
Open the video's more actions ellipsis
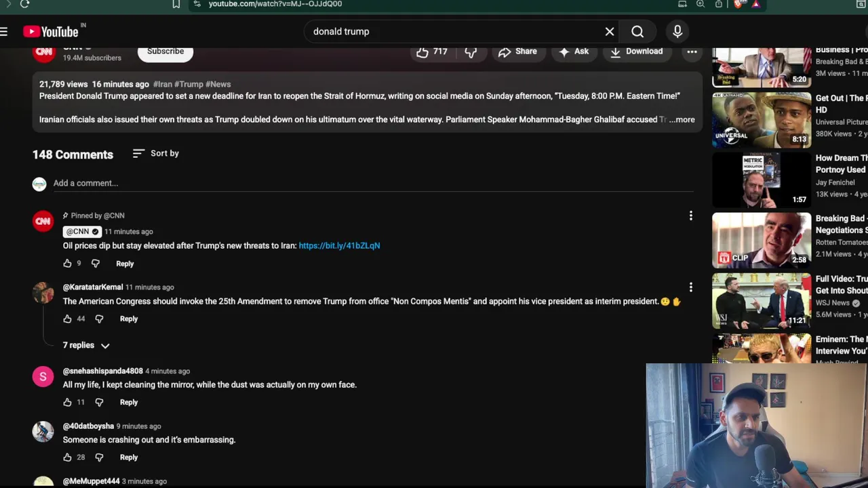[692, 52]
